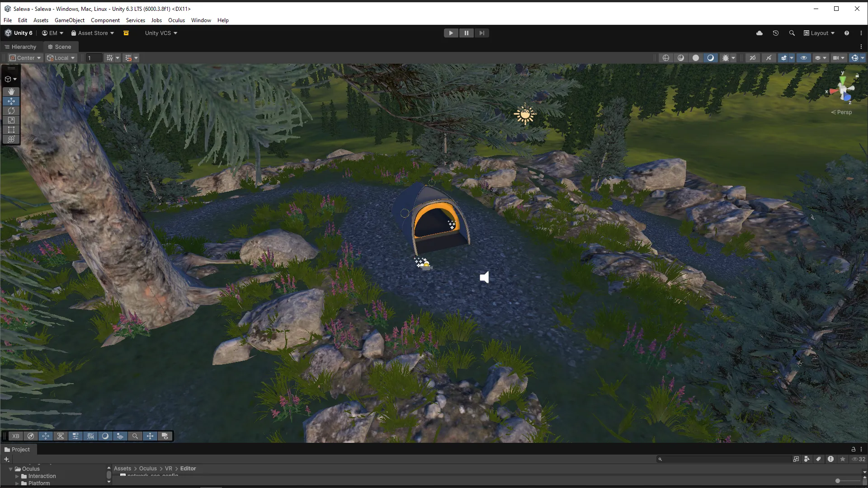Open Unity cloud services icon
Screen dimensions: 868x488
(x=759, y=33)
